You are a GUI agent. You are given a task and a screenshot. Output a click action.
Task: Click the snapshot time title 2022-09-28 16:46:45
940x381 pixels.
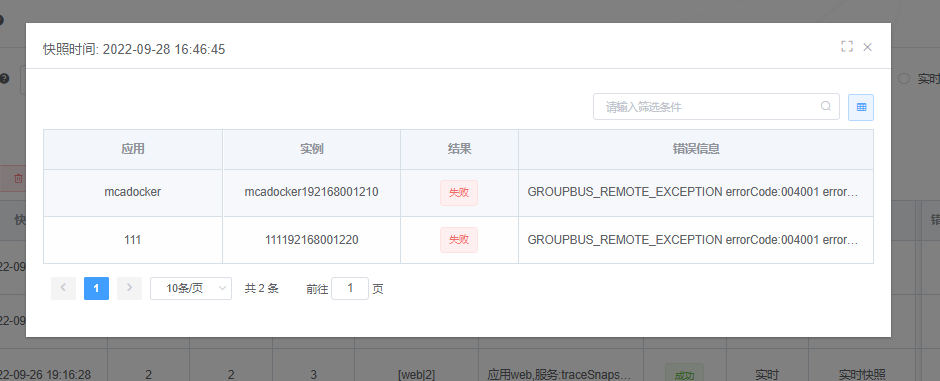[x=134, y=49]
